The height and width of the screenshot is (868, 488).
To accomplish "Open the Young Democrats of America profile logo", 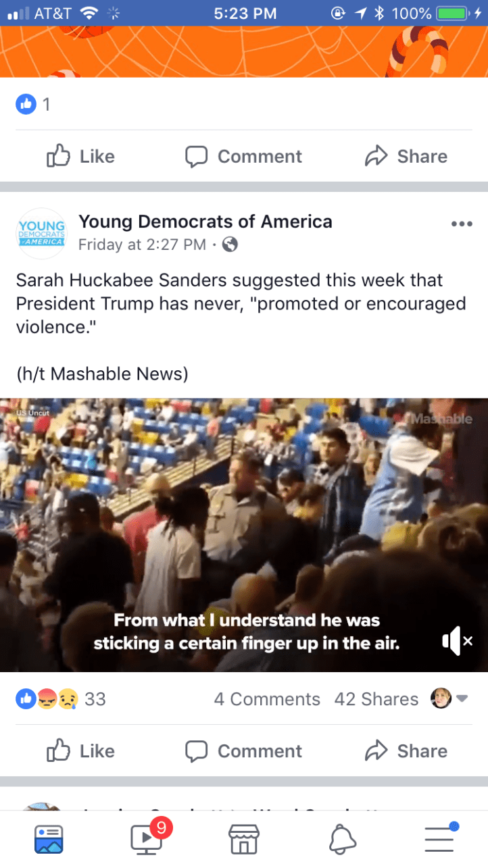I will click(x=41, y=233).
